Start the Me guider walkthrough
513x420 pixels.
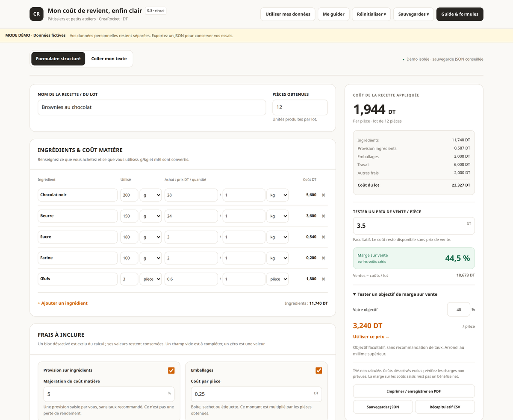(x=334, y=14)
